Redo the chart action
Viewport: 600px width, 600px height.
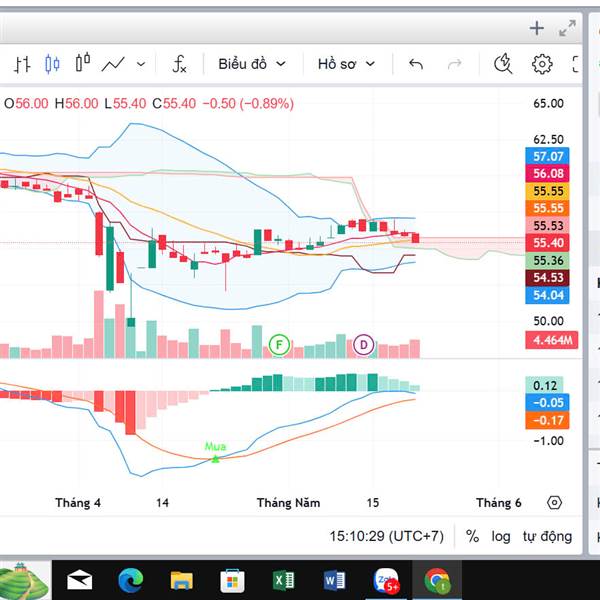click(455, 64)
